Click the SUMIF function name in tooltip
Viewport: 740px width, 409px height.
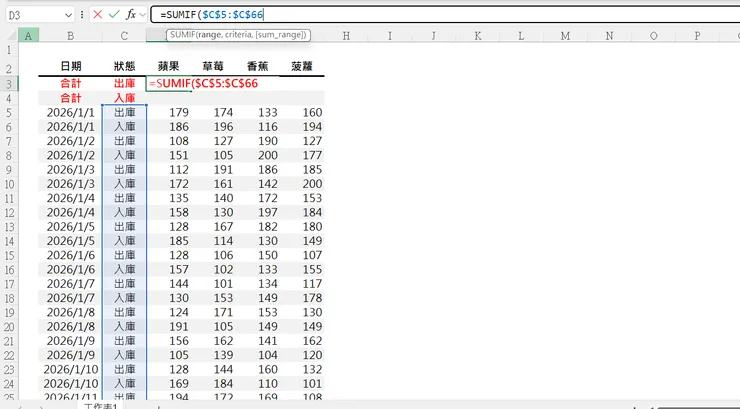tap(182, 34)
